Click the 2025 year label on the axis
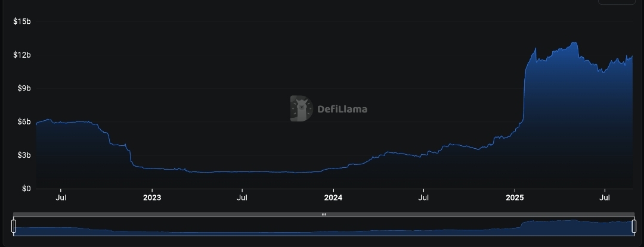Viewport: 644px width, 247px height. [515, 198]
